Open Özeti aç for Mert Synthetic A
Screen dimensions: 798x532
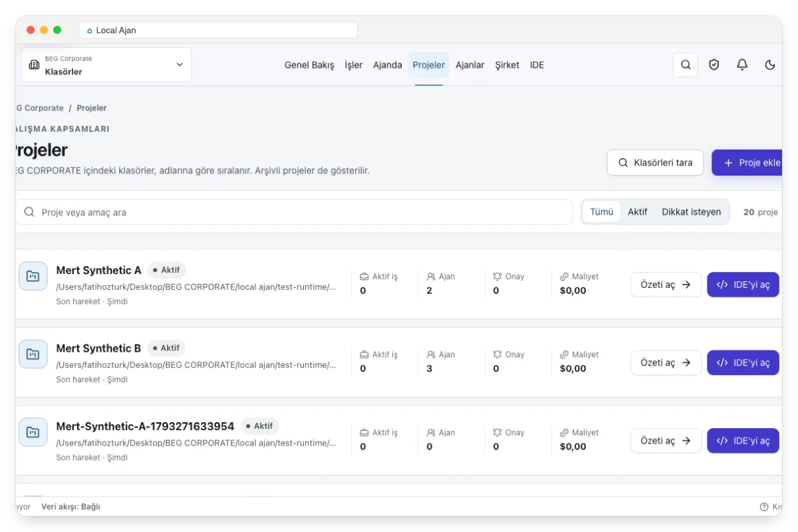click(666, 285)
